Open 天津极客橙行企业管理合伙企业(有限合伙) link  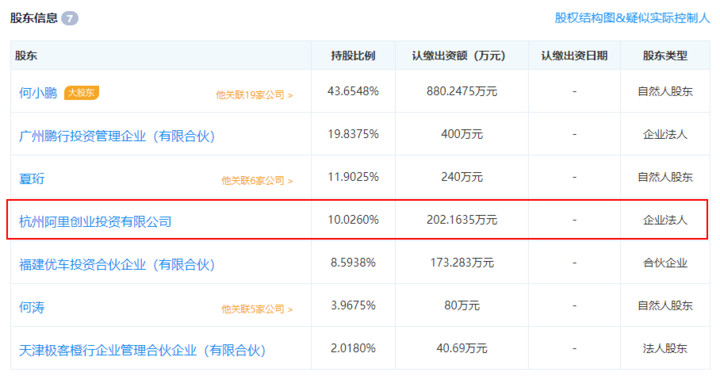coord(142,351)
